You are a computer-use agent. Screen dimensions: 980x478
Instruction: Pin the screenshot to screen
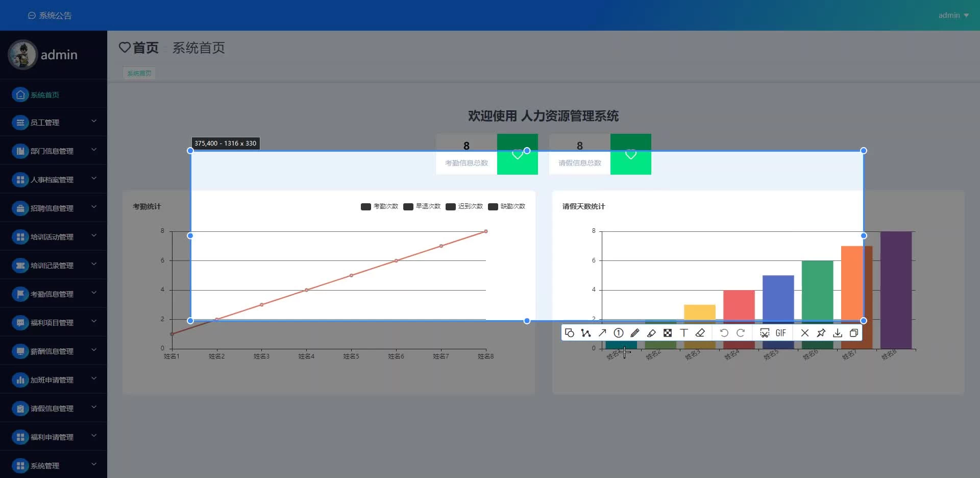click(821, 333)
